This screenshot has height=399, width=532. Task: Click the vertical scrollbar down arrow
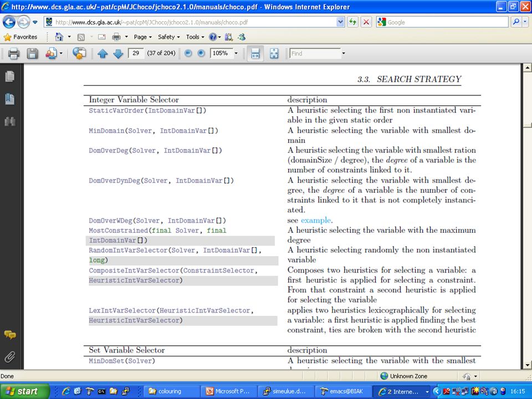[x=527, y=365]
